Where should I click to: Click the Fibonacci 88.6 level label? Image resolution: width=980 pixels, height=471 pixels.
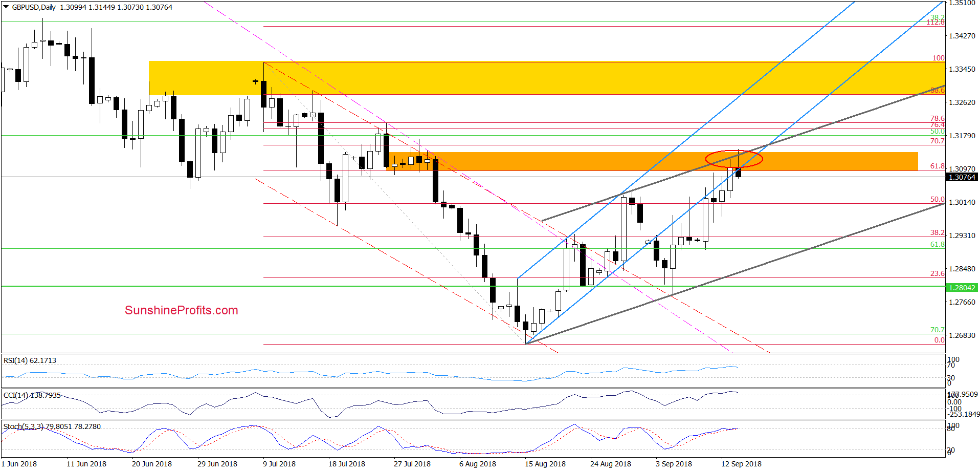tap(938, 91)
